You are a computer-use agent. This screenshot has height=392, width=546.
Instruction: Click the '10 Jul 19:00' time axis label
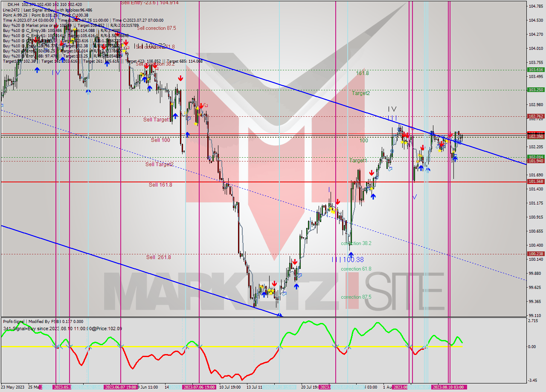pyautogui.click(x=229, y=387)
